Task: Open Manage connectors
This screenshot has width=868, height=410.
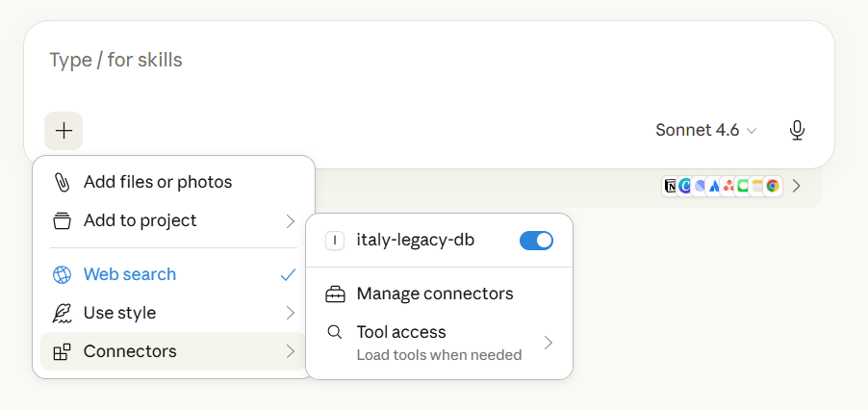Action: 435,294
